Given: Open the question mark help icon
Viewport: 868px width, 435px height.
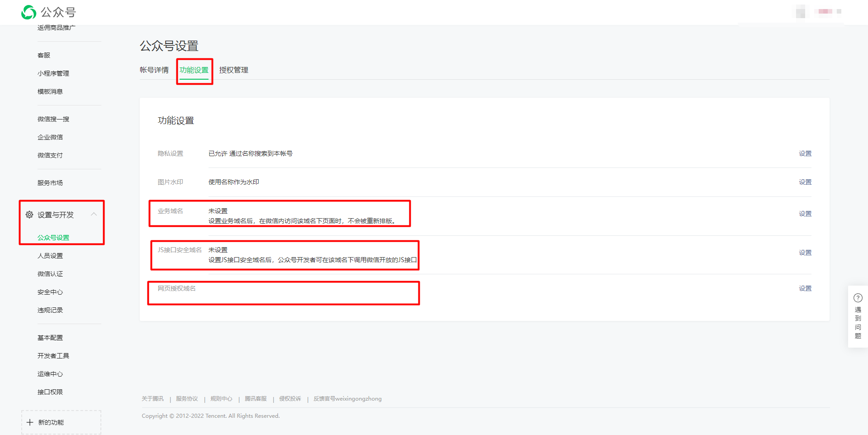Looking at the screenshot, I should click(858, 298).
